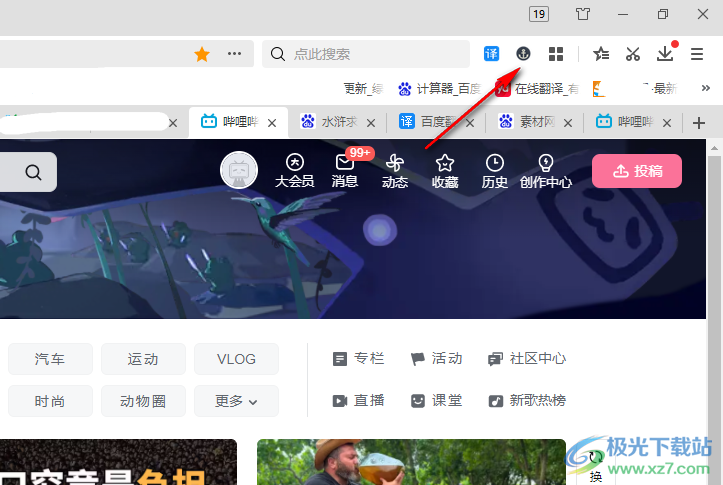Close the 水浒 tab
Viewport: 723px width, 485px height.
pos(371,123)
